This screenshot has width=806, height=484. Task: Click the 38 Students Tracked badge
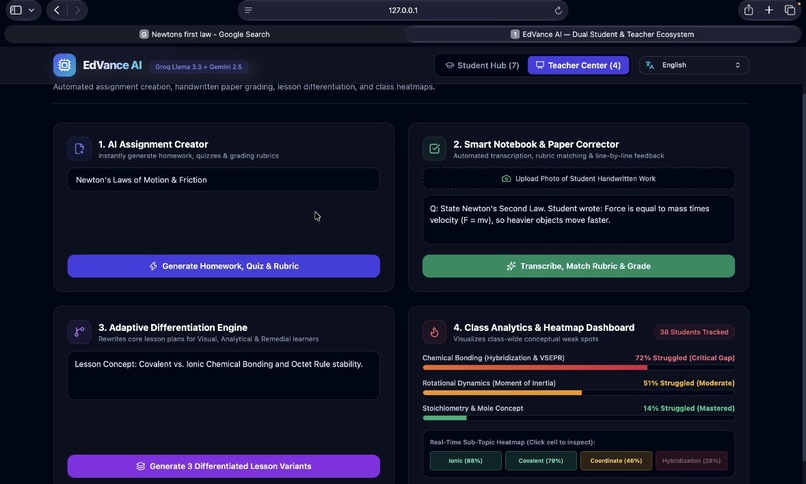[694, 332]
